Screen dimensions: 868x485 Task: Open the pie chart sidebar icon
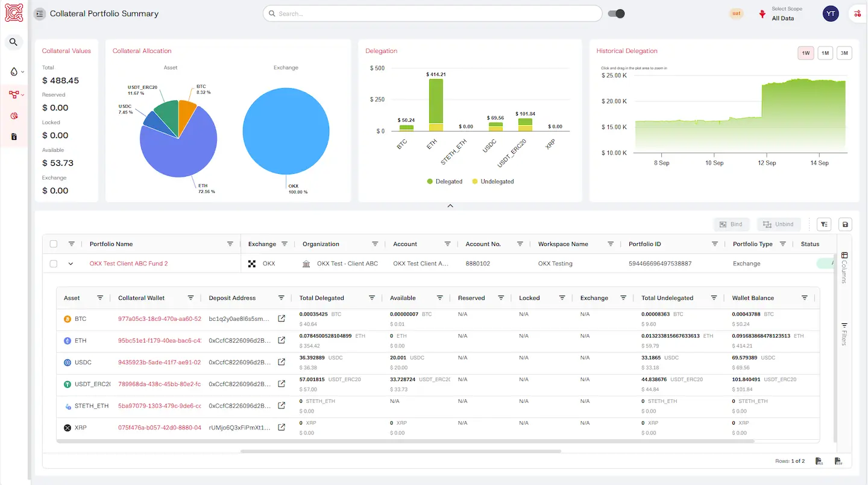pyautogui.click(x=14, y=116)
